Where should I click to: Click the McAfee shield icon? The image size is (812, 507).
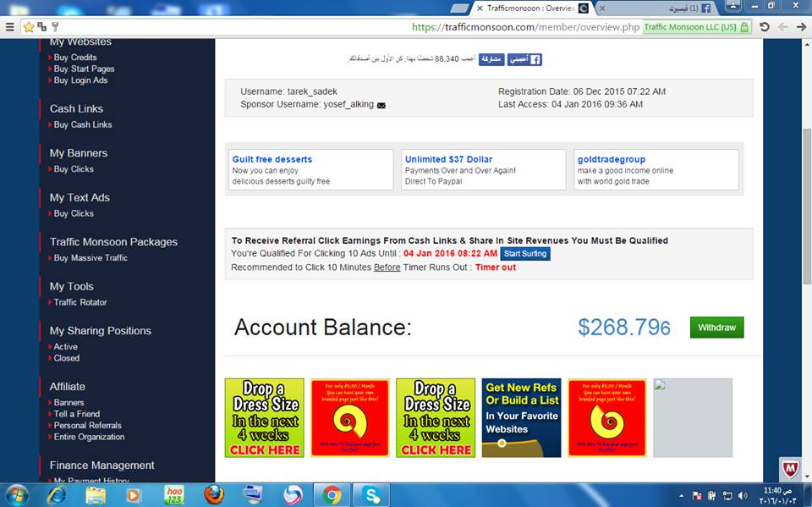point(790,470)
